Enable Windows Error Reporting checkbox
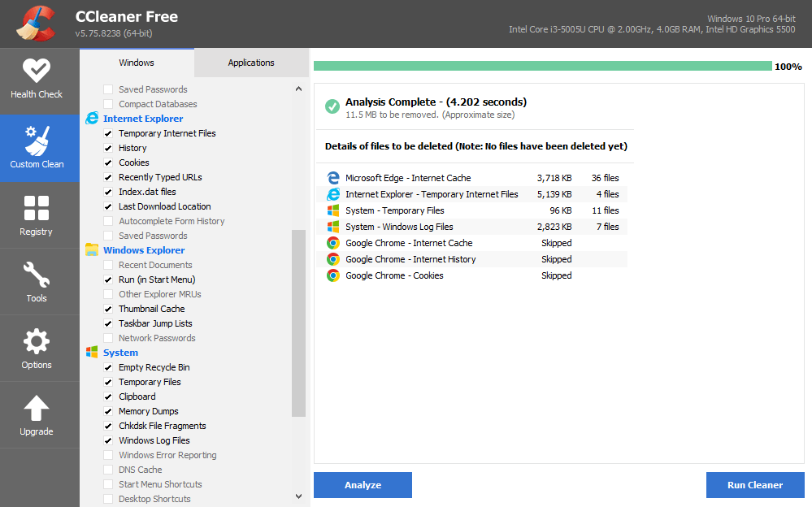 (108, 455)
